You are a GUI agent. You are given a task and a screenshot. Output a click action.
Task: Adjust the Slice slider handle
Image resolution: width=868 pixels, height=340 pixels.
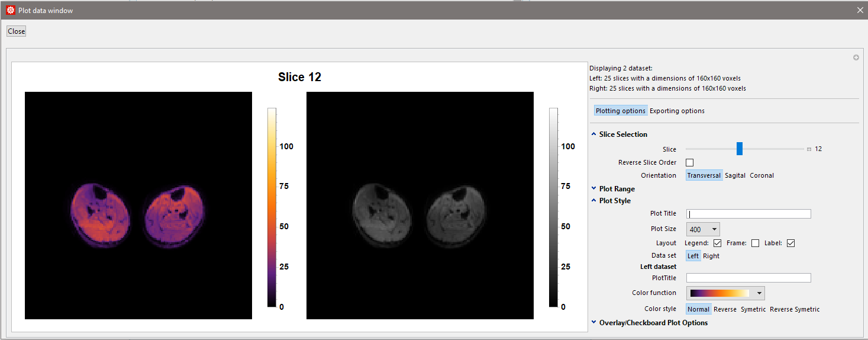click(740, 149)
